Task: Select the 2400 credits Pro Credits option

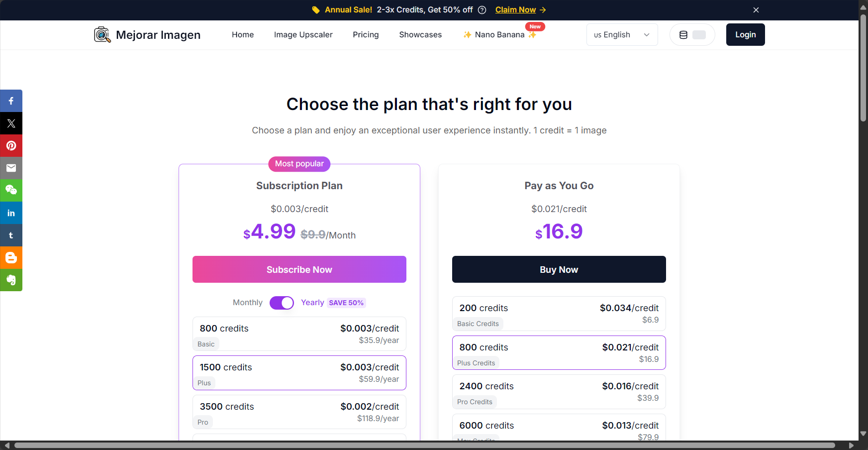Action: point(559,392)
